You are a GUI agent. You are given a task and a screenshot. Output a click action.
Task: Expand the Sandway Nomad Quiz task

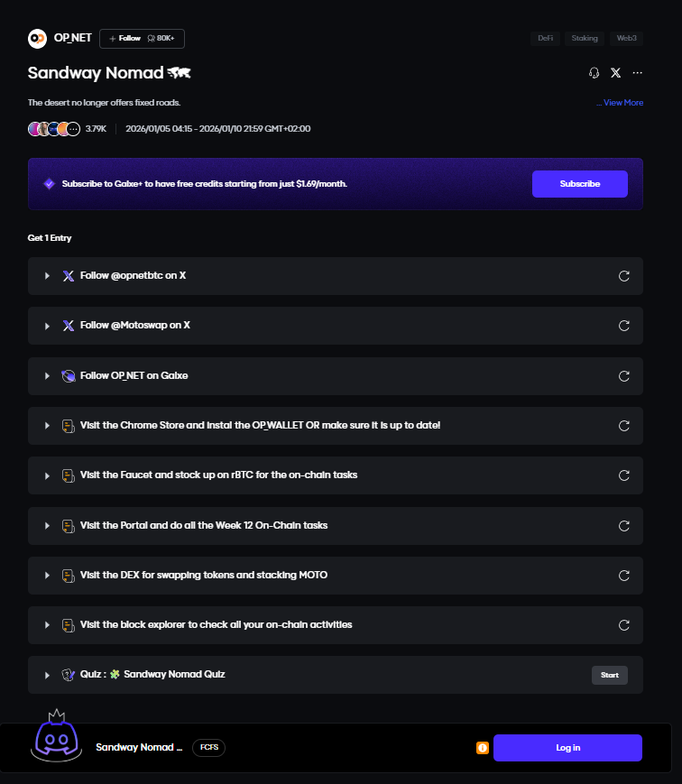pos(48,675)
